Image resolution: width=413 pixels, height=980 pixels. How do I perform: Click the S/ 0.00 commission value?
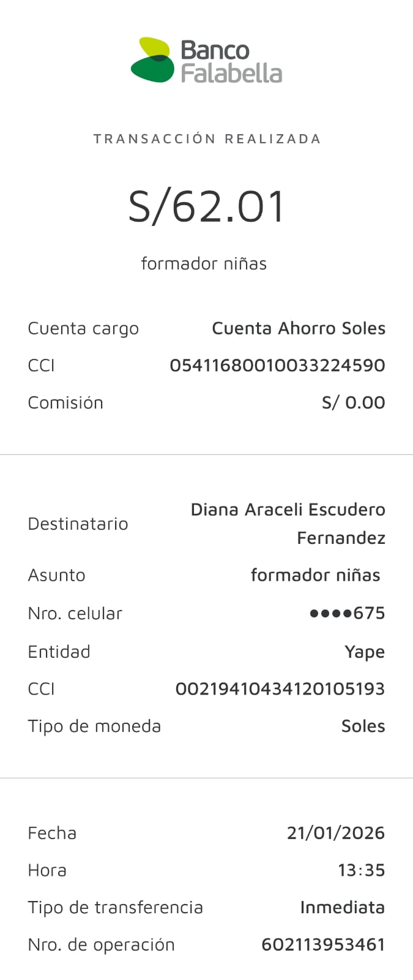[x=353, y=403]
